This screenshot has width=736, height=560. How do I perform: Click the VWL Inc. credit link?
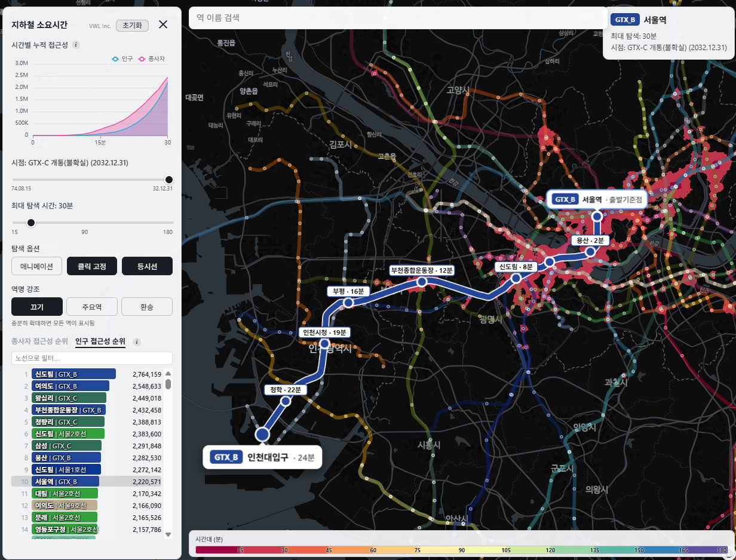[x=100, y=26]
